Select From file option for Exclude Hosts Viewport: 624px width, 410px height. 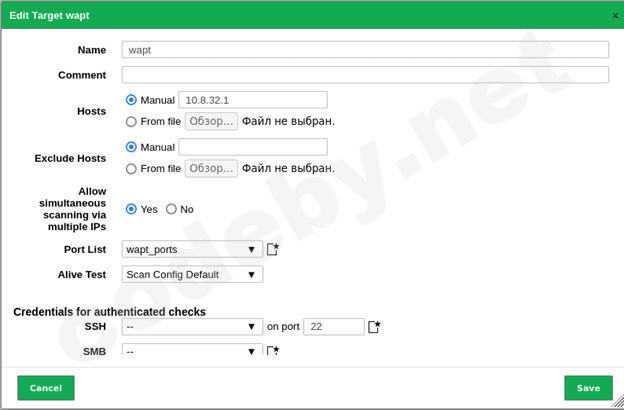point(131,169)
